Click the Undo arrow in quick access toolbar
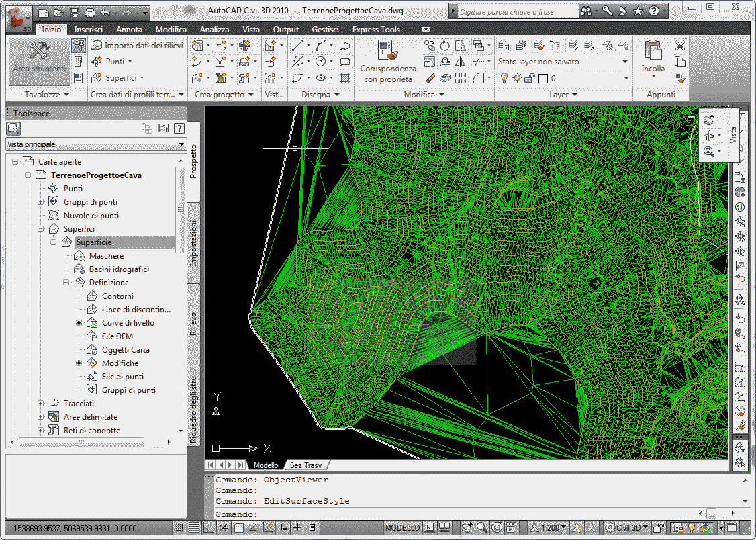The height and width of the screenshot is (540, 756). pyautogui.click(x=105, y=13)
